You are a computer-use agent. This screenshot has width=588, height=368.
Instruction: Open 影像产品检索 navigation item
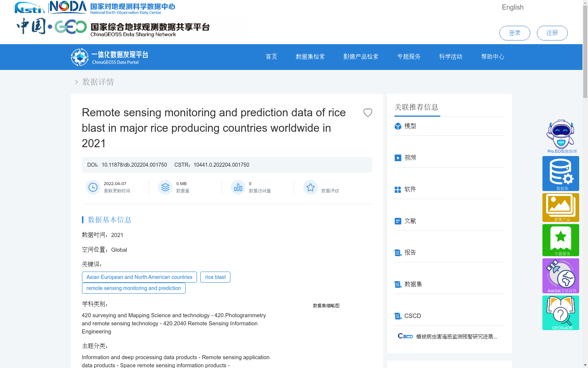coord(361,57)
